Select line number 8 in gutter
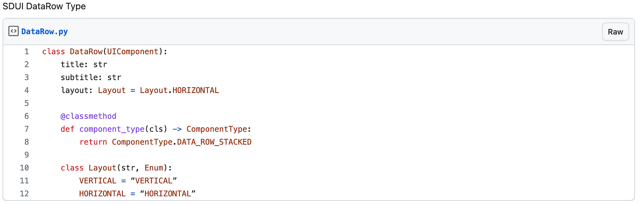The width and height of the screenshot is (644, 204). click(26, 142)
